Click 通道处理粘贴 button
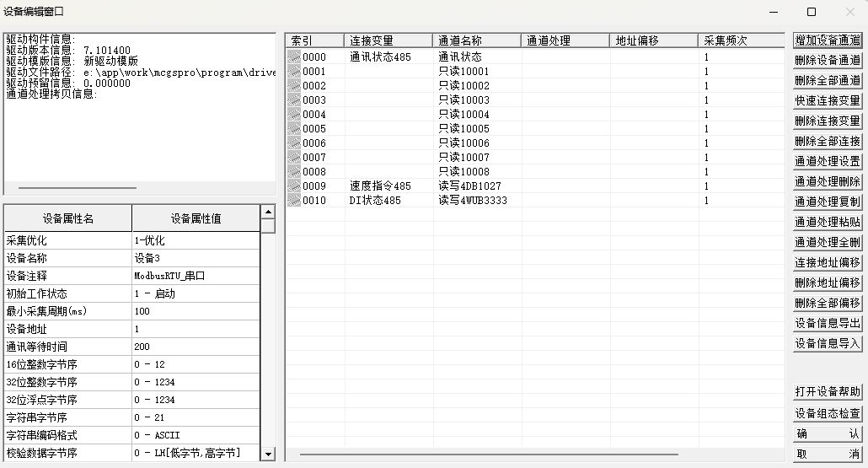 828,222
